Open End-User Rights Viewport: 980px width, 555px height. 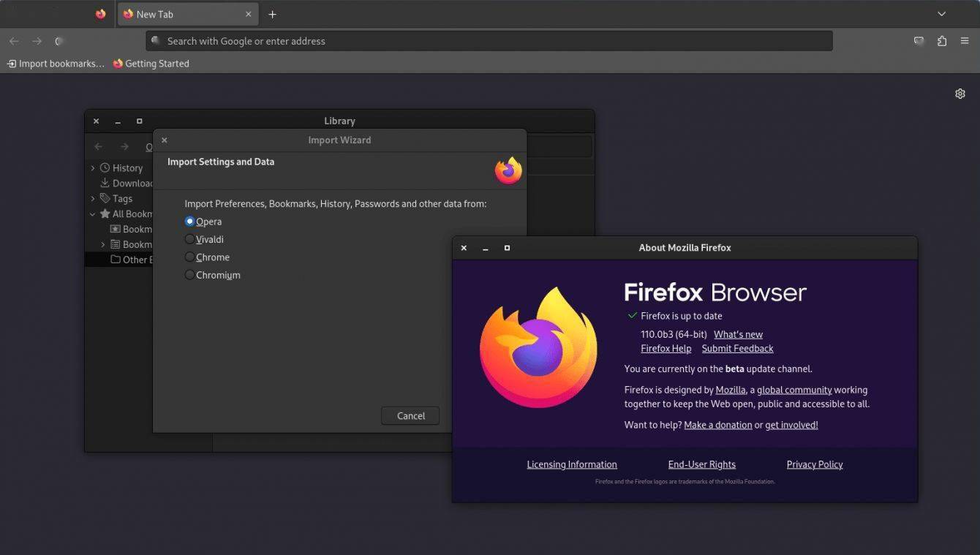(702, 464)
